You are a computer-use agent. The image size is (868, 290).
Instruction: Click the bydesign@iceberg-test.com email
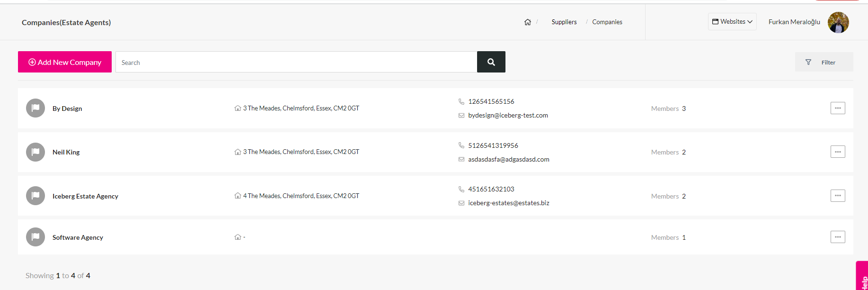tap(508, 115)
